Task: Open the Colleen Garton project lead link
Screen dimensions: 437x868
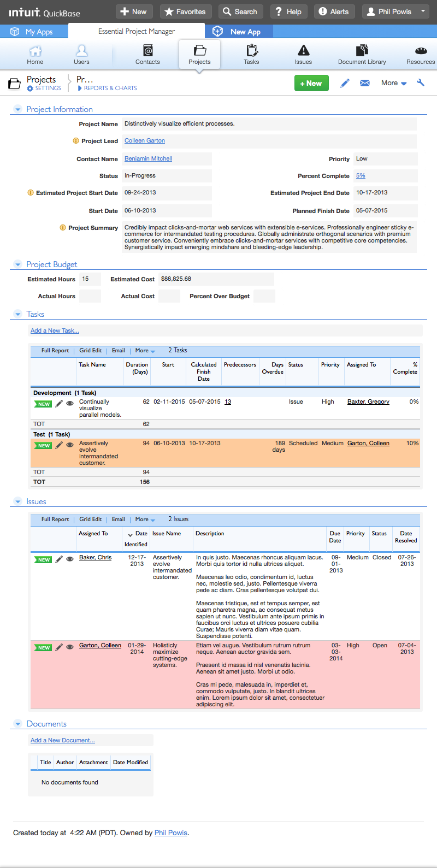Action: [145, 141]
